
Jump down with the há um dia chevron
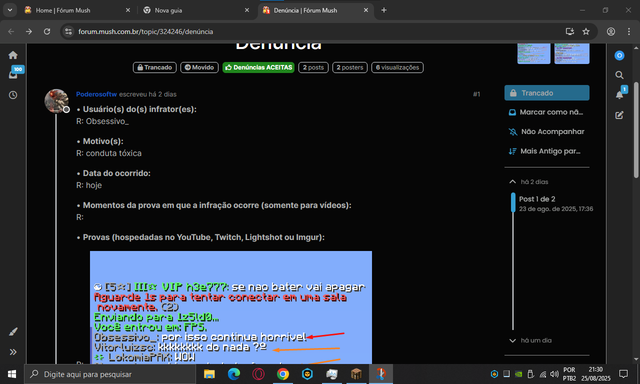513,340
